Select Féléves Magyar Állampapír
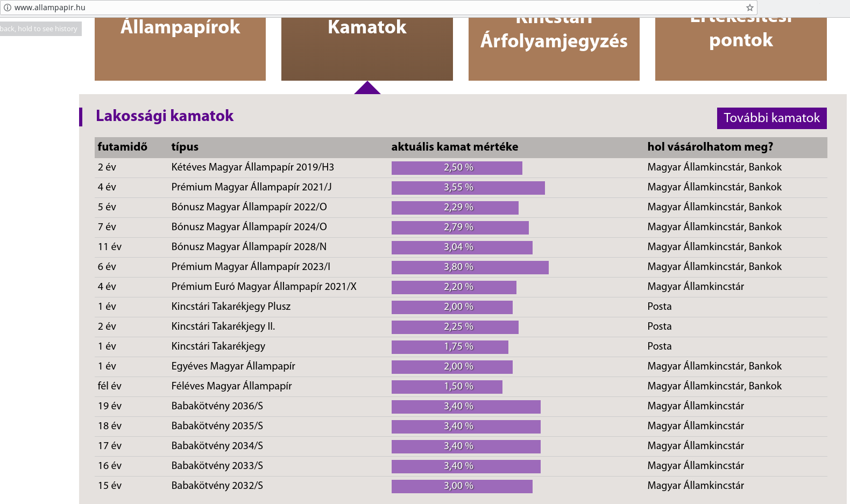 point(231,386)
